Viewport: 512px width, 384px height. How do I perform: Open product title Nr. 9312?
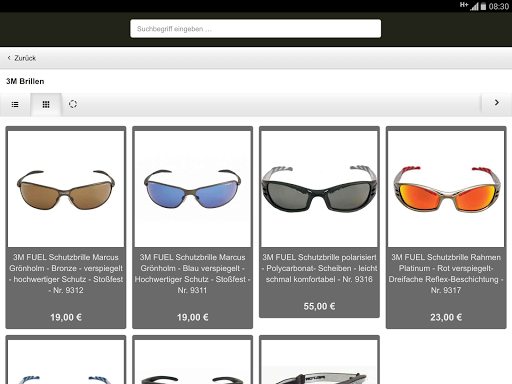tap(66, 274)
